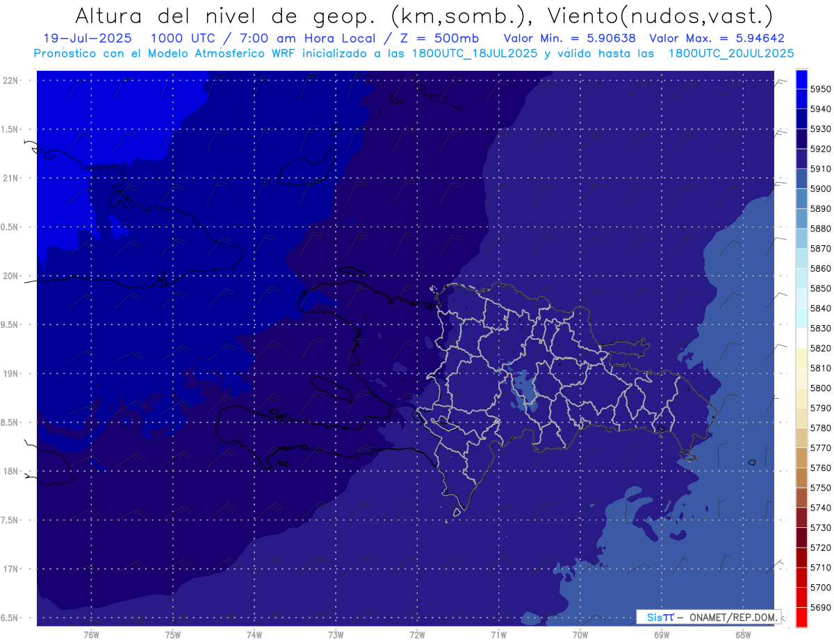The height and width of the screenshot is (644, 834).
Task: Click the 74W longitude label
Action: (254, 635)
